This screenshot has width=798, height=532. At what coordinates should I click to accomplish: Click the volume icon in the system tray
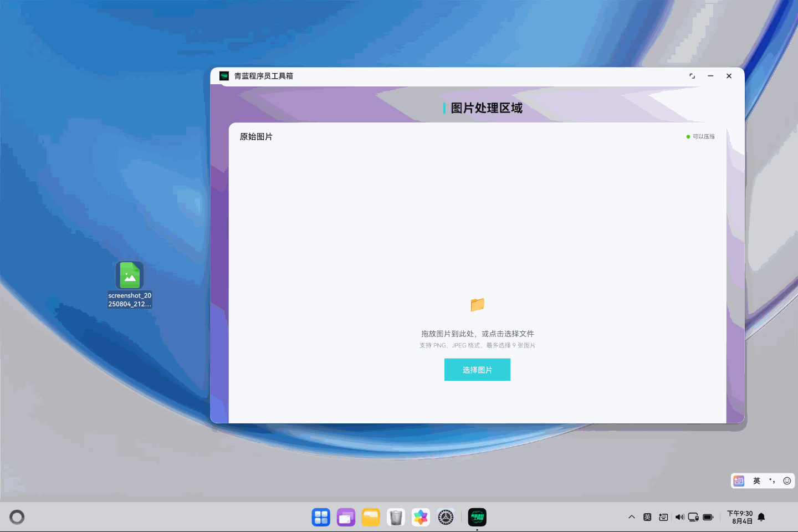coord(680,516)
